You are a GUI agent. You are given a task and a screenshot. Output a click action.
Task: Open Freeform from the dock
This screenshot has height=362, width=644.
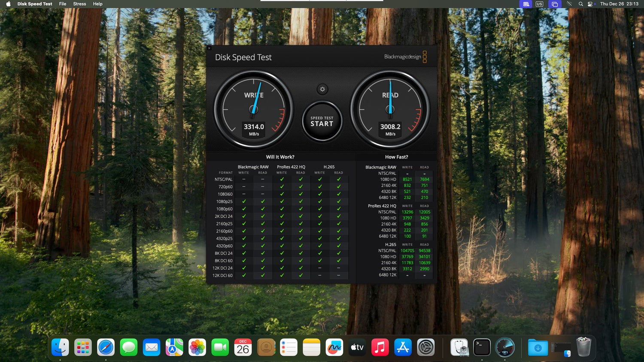334,347
